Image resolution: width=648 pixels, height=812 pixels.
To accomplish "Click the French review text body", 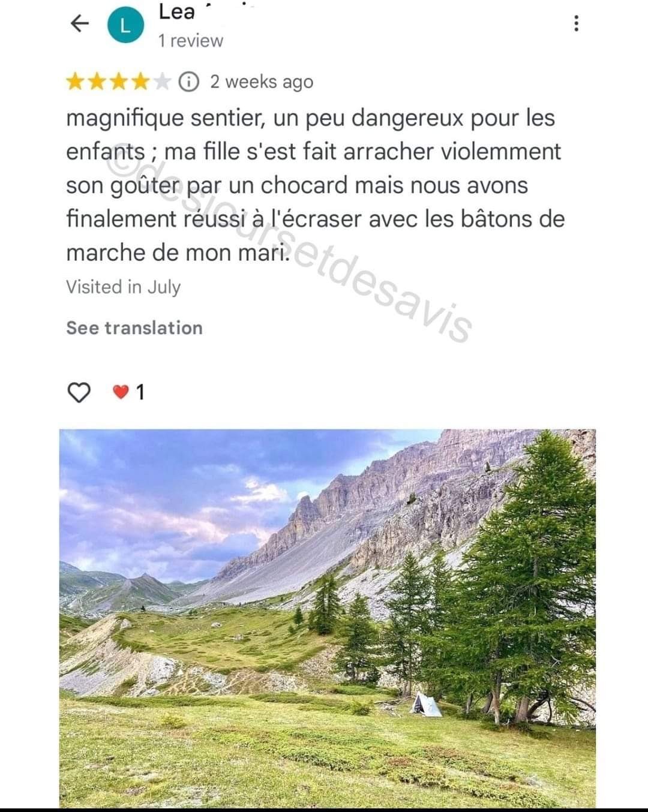I will [x=316, y=185].
